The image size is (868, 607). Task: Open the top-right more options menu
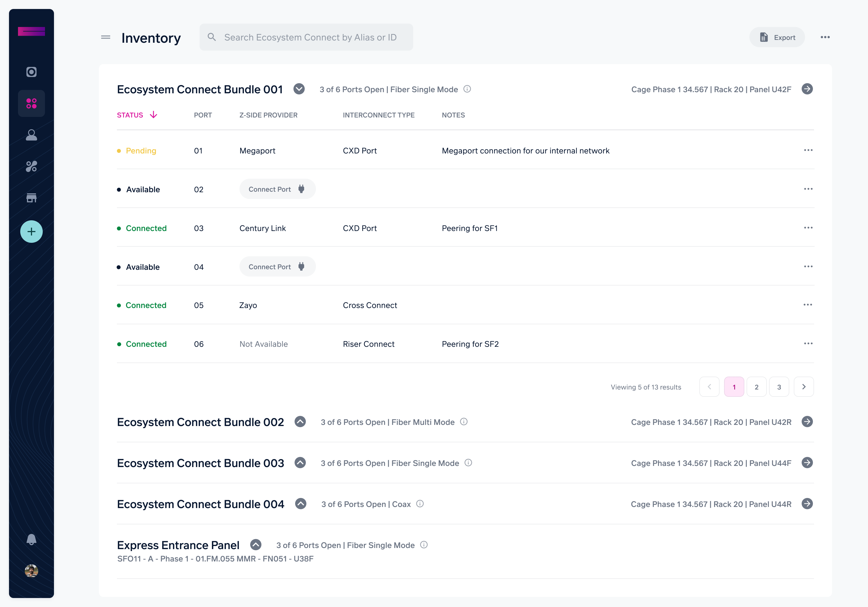pos(825,37)
